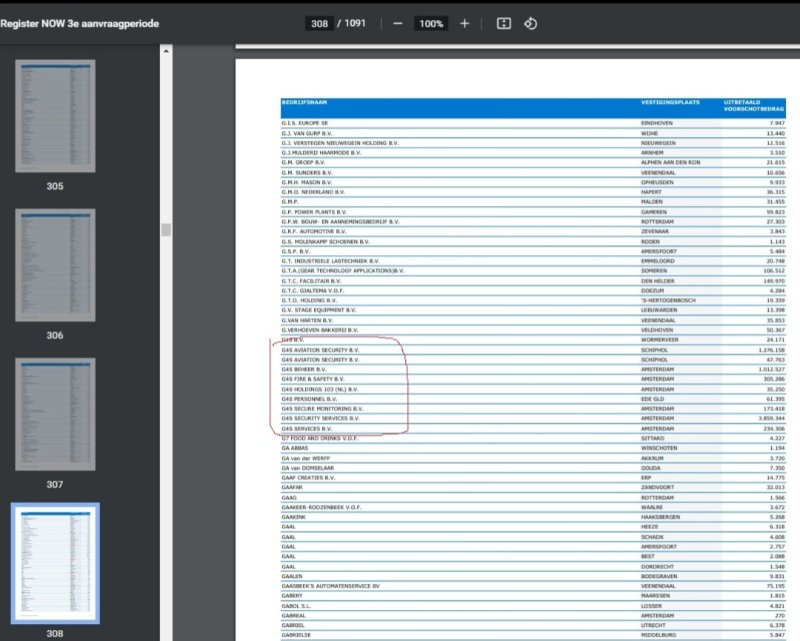
Task: Click the city cell 'S-HERTOGENBOSCH
Action: (x=668, y=300)
